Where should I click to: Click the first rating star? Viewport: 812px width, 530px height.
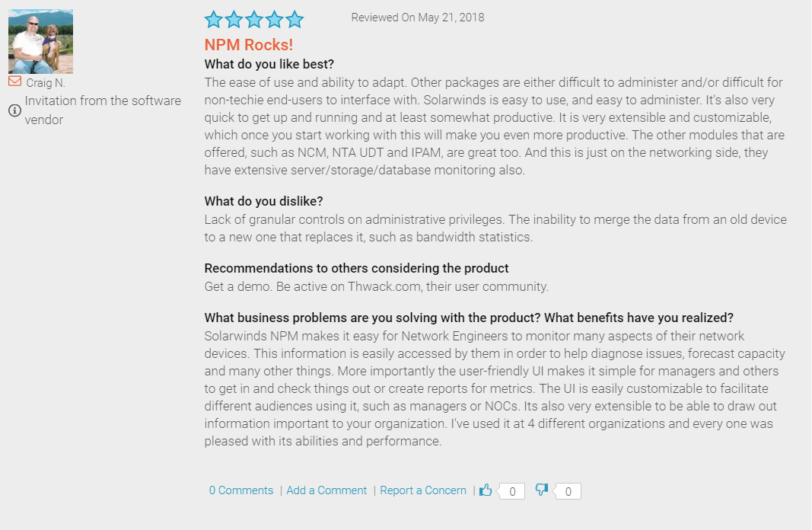213,19
